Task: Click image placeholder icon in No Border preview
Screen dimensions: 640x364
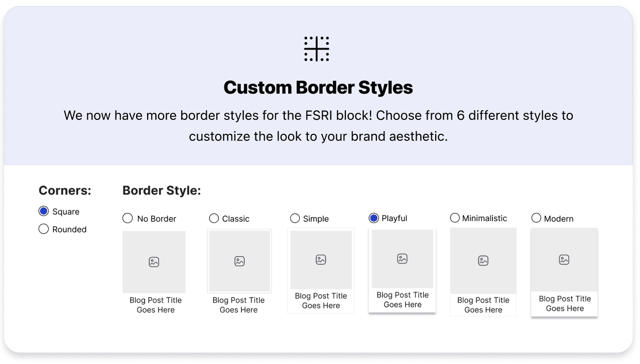Action: point(154,262)
